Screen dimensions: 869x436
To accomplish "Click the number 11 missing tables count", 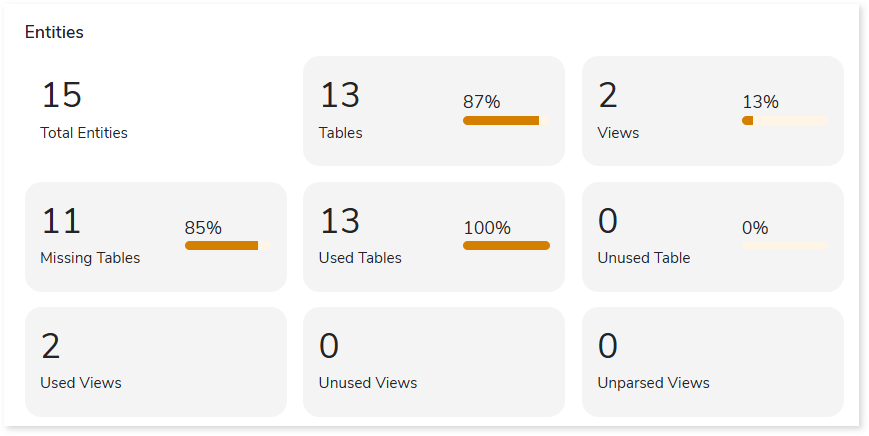I will (x=61, y=221).
